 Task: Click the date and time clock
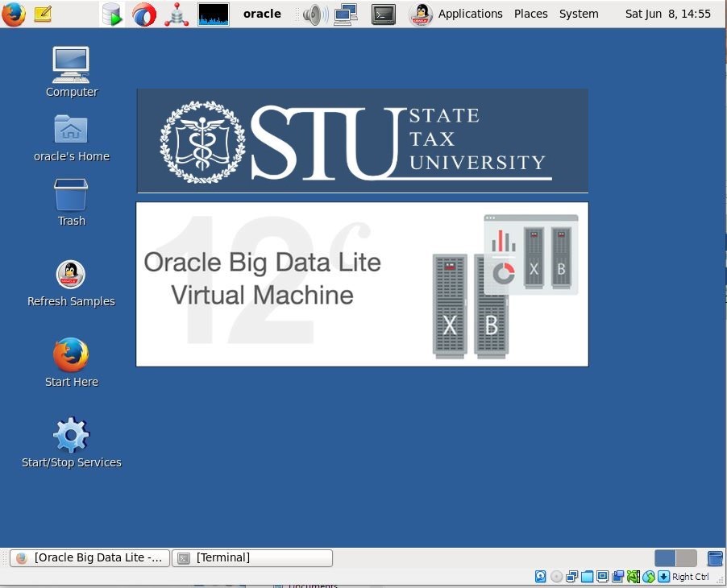tap(667, 14)
